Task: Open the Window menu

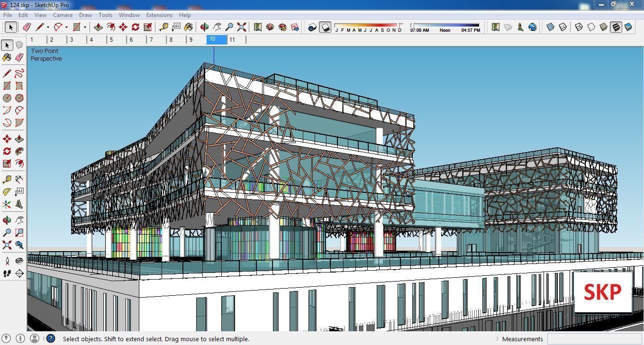Action: tap(129, 15)
